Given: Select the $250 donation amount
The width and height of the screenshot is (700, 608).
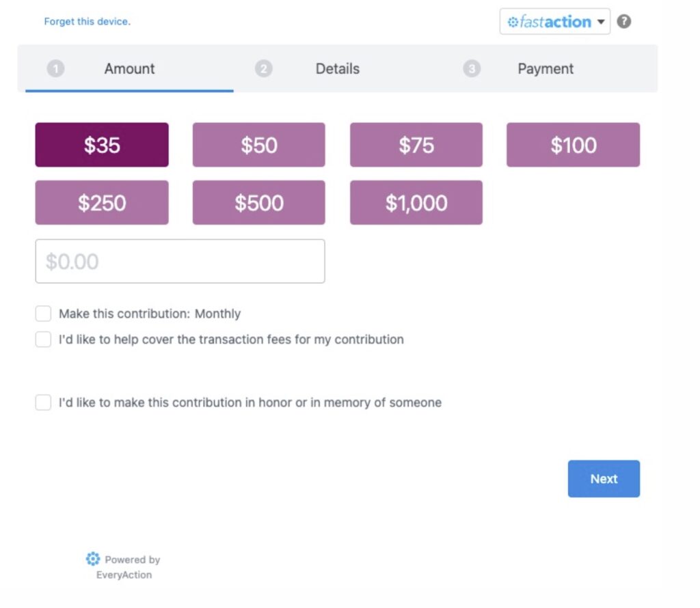Looking at the screenshot, I should (x=102, y=202).
